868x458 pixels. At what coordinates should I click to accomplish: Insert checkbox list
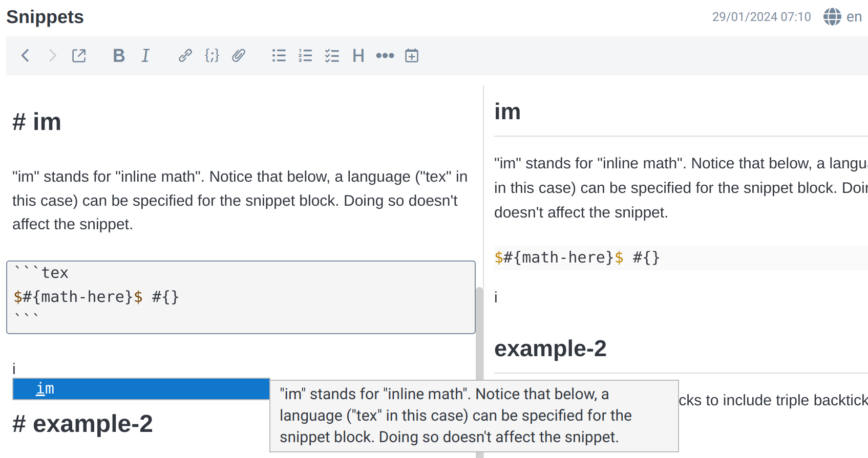pos(332,55)
